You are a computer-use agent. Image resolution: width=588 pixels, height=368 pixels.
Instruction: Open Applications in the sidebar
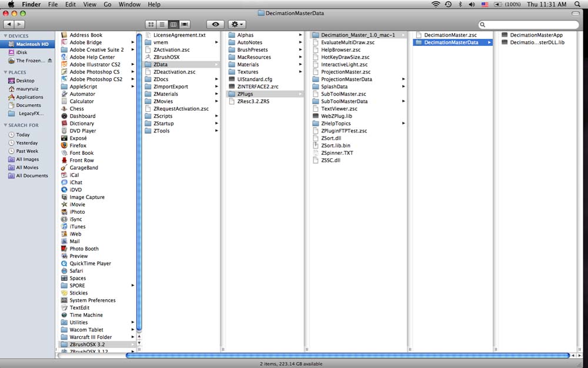29,97
